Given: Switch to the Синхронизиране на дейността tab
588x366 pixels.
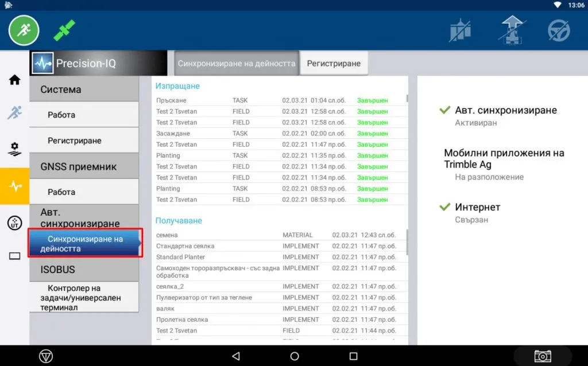Looking at the screenshot, I should point(237,63).
